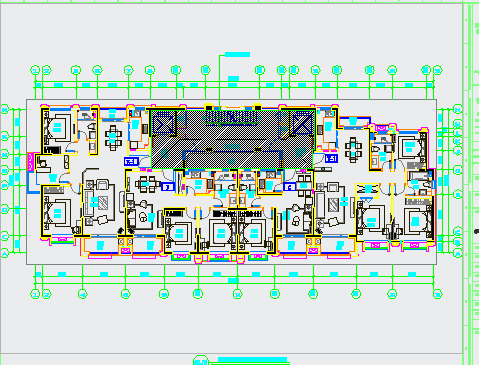Click the left unit's living room sofa set

click(99, 202)
